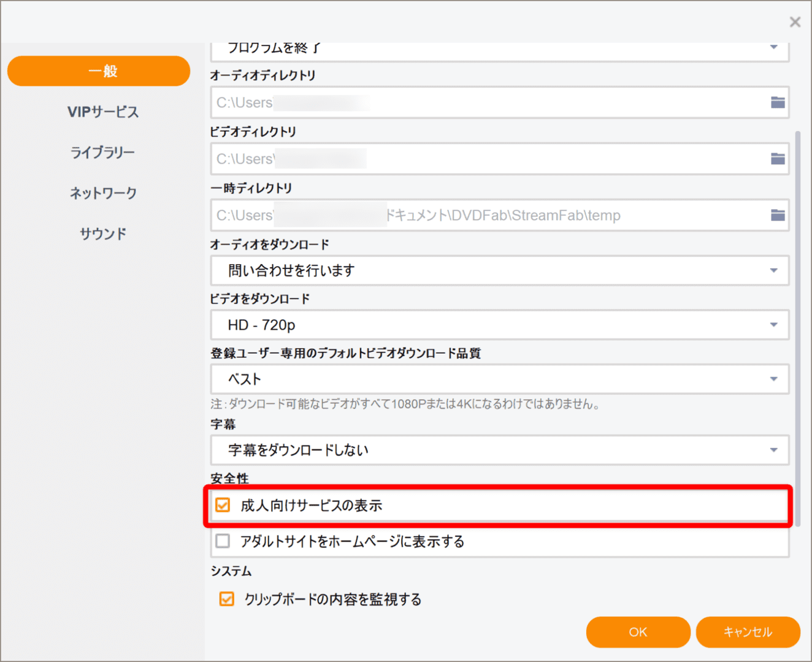812x662 pixels.
Task: Open the オーディオをダウンロード dropdown
Action: [774, 270]
